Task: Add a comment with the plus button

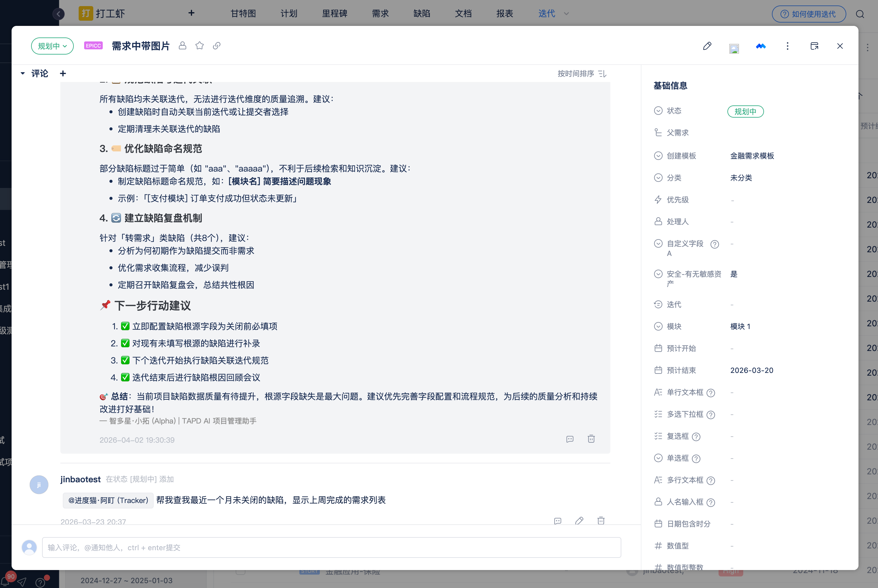Action: click(63, 73)
